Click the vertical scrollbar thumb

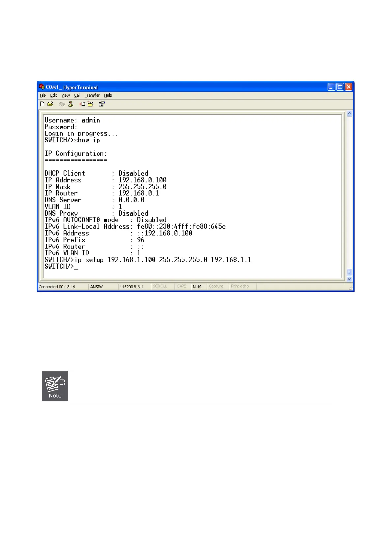tap(350, 272)
